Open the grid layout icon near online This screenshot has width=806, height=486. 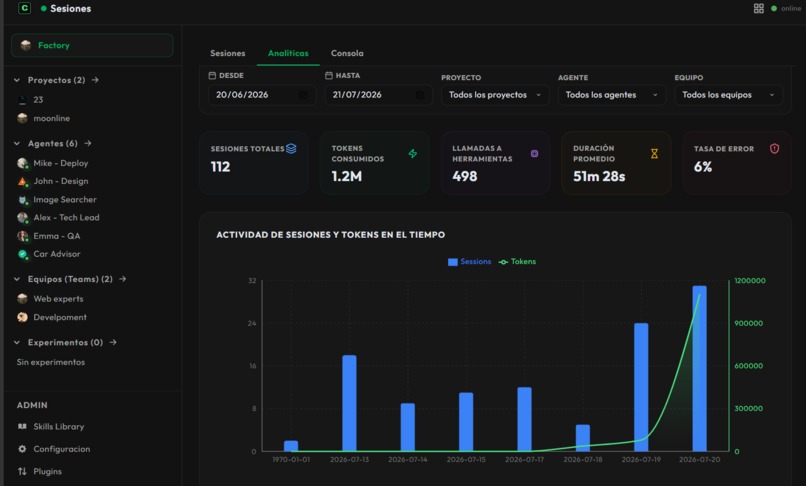[759, 8]
